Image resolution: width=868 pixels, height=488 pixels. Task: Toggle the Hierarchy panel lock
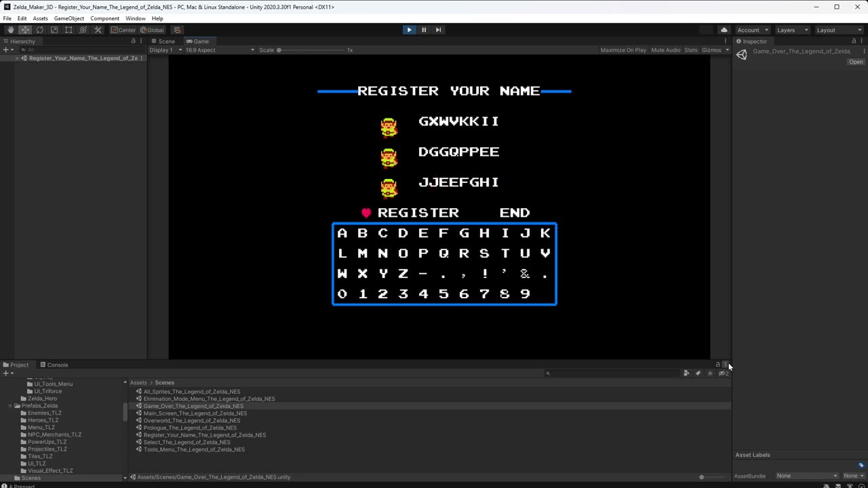pos(133,41)
